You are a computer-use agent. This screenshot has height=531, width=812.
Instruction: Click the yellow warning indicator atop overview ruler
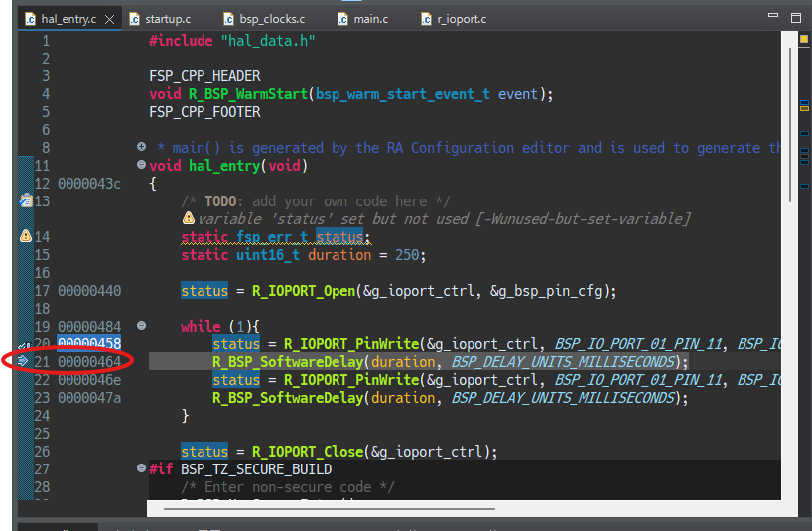point(804,39)
